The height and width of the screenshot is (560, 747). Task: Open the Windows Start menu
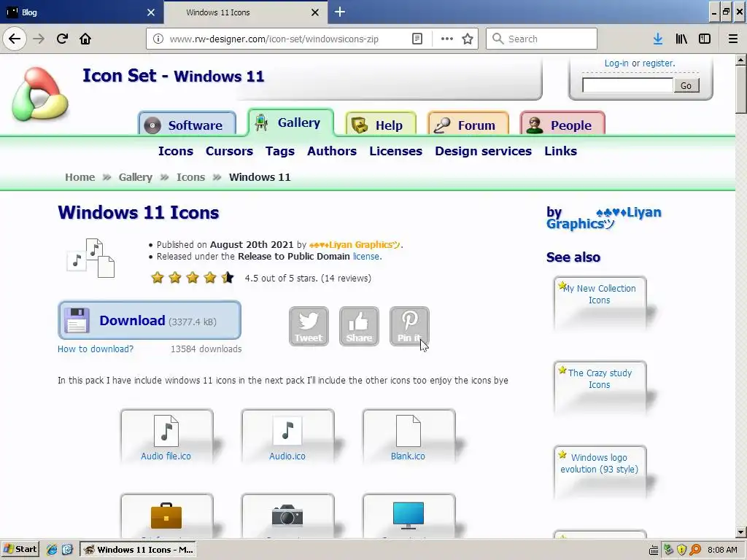[20, 550]
